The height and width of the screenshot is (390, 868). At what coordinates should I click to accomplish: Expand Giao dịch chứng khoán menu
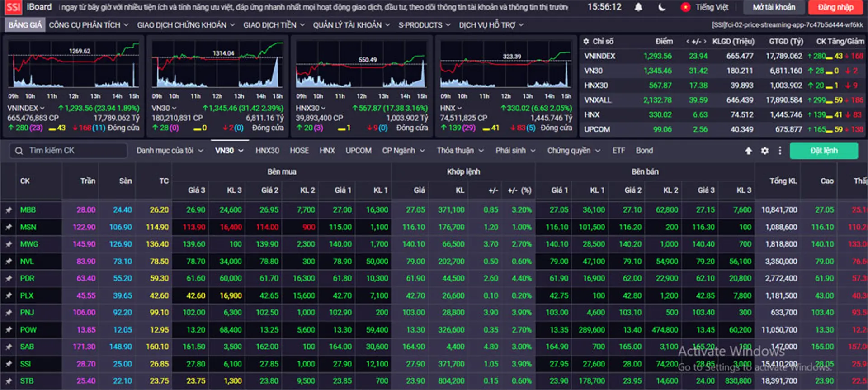[x=186, y=25]
